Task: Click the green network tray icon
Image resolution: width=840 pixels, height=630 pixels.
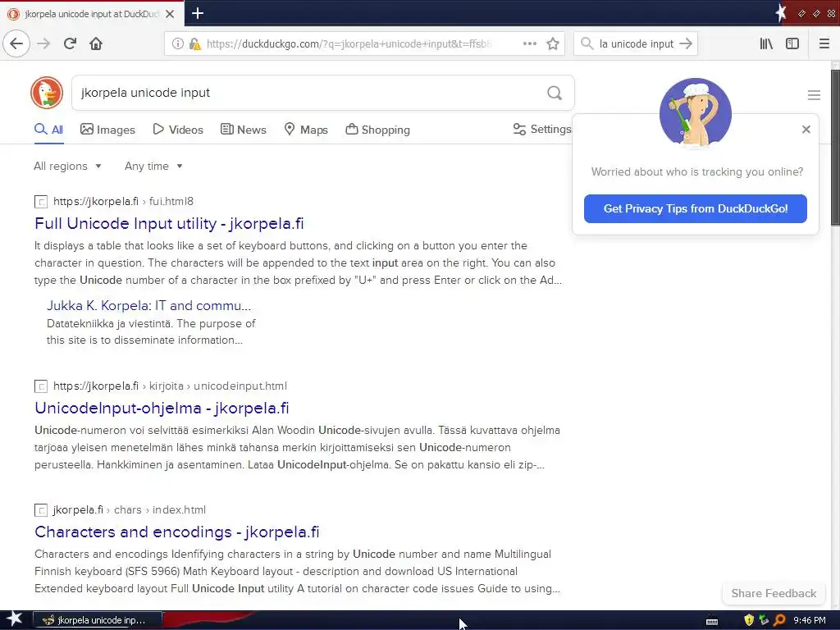Action: pyautogui.click(x=764, y=620)
